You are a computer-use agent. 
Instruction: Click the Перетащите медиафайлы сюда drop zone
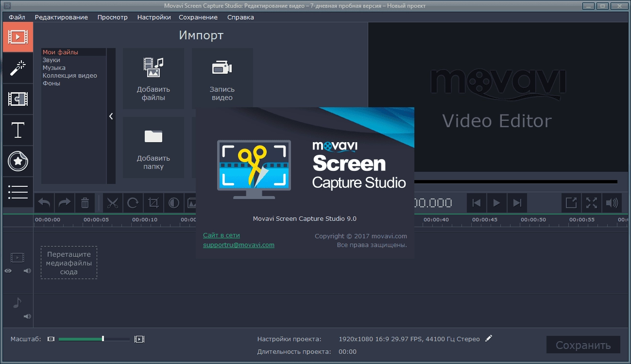pos(69,263)
